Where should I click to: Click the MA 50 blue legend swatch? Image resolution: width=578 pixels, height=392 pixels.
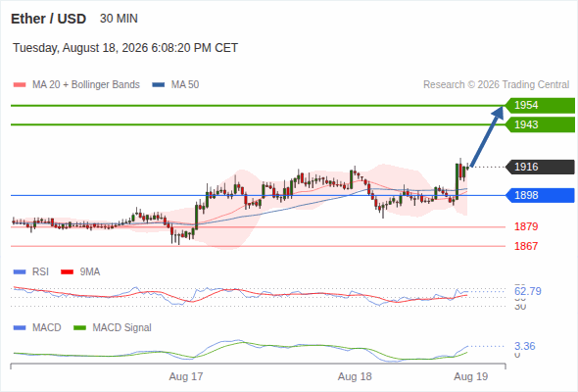click(x=159, y=85)
